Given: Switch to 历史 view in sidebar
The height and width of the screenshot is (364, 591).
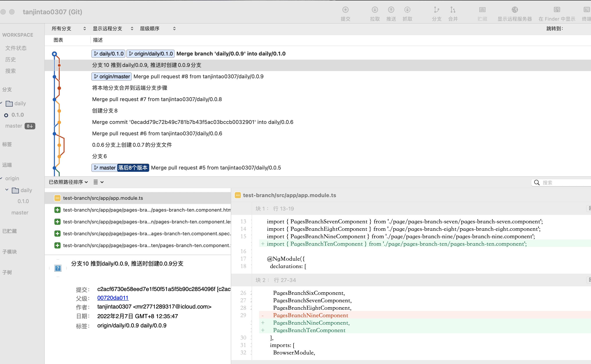Looking at the screenshot, I should click(10, 59).
